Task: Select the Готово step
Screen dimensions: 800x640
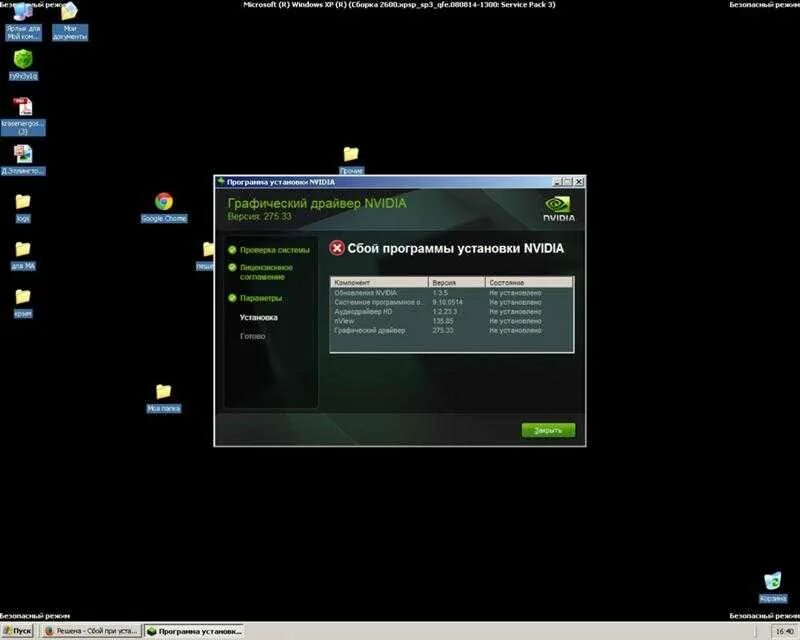Action: point(253,336)
